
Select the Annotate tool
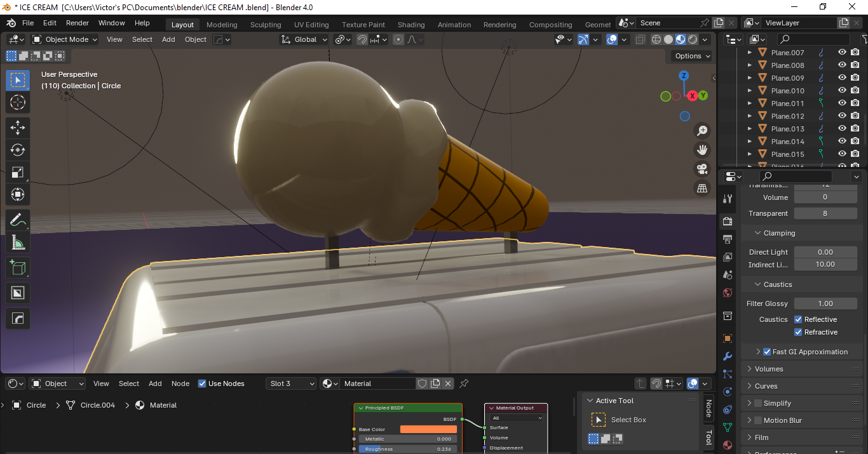(18, 220)
